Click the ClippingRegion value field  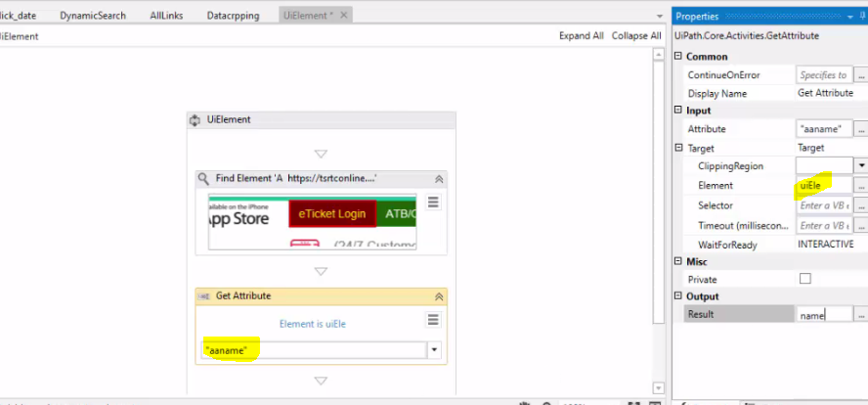click(824, 165)
